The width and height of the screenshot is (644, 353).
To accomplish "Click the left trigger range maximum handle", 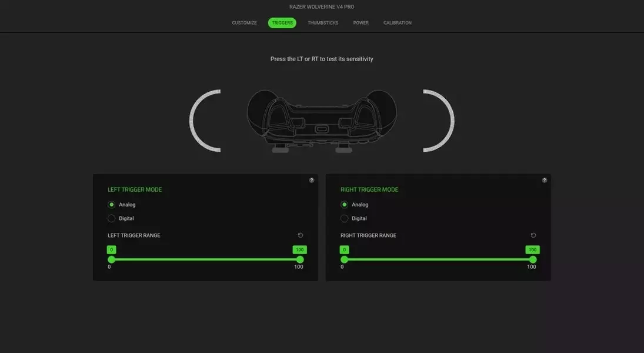I will tap(300, 259).
